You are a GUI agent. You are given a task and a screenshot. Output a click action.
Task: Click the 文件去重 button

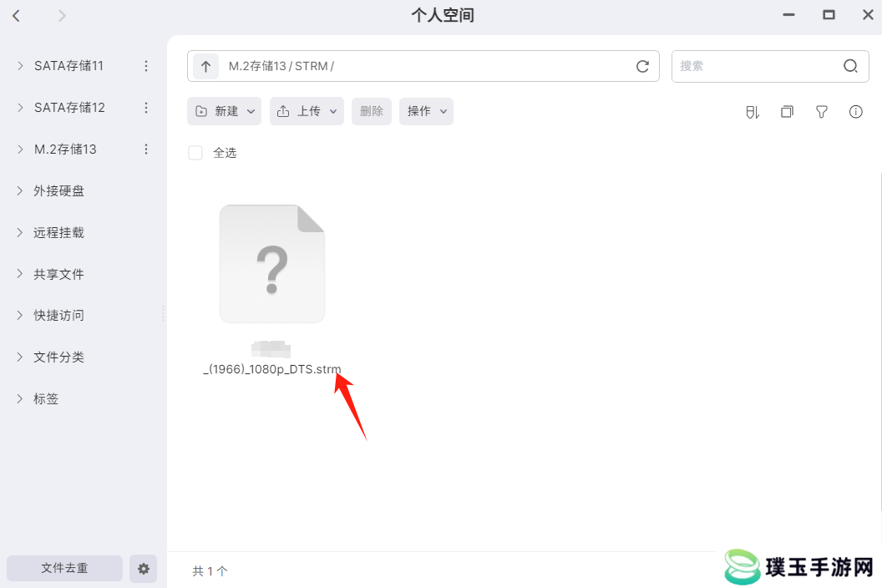pos(64,568)
